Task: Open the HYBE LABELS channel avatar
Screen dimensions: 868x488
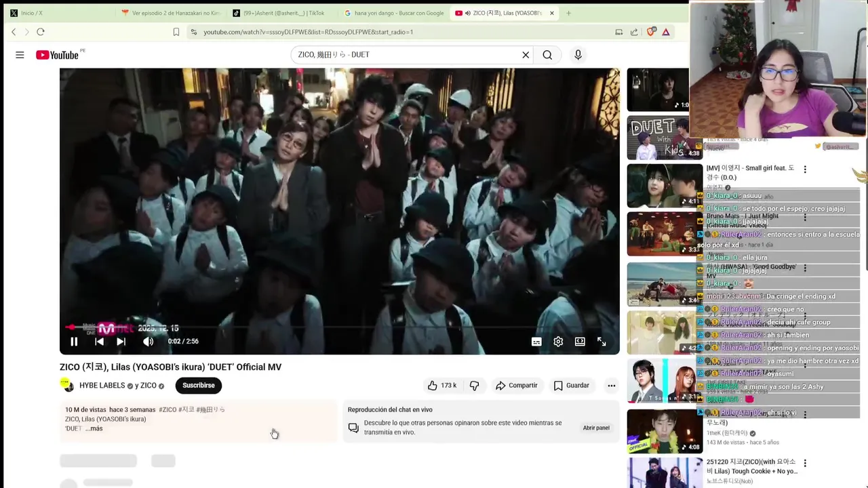Action: 67,386
